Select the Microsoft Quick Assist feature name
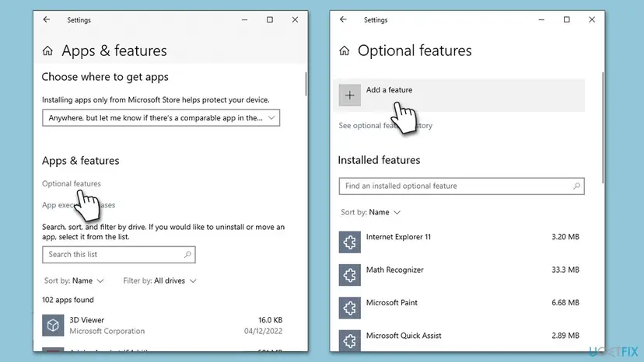Viewport: 644px width, 362px height. point(404,336)
